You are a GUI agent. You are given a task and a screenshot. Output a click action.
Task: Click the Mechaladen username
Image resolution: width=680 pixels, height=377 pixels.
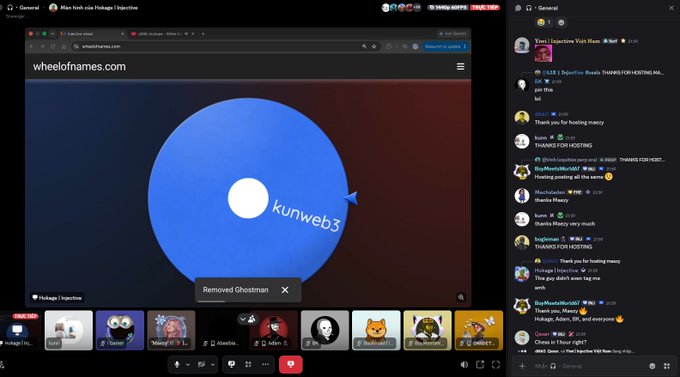coord(549,192)
